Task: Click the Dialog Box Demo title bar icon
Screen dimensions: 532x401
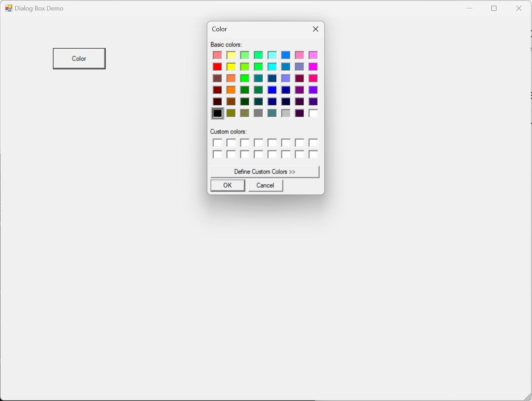Action: tap(9, 8)
